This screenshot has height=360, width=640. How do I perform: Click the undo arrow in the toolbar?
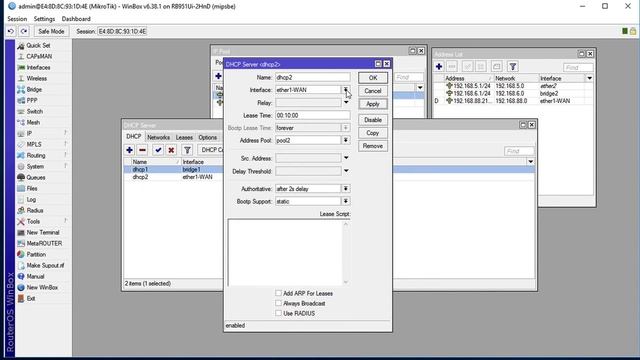point(11,31)
